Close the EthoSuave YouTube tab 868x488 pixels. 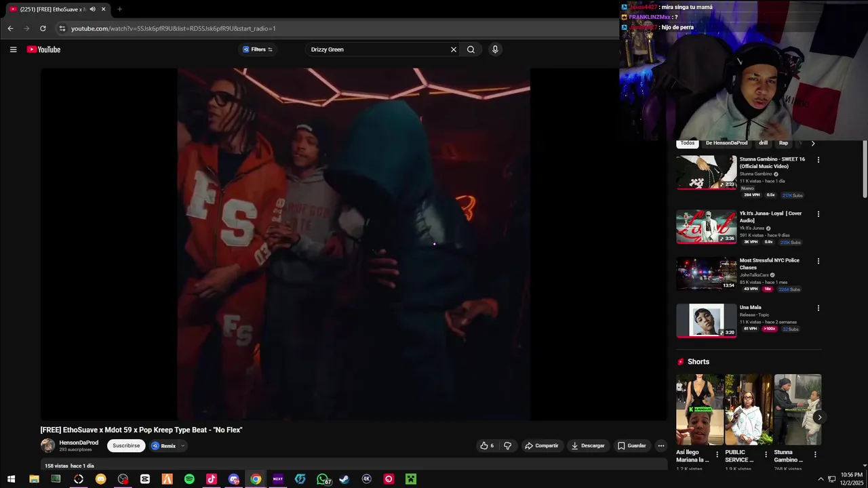click(103, 9)
